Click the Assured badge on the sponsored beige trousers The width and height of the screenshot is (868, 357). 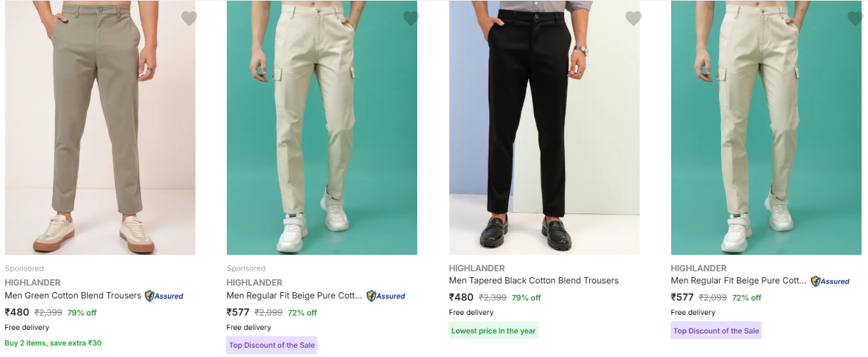click(386, 296)
